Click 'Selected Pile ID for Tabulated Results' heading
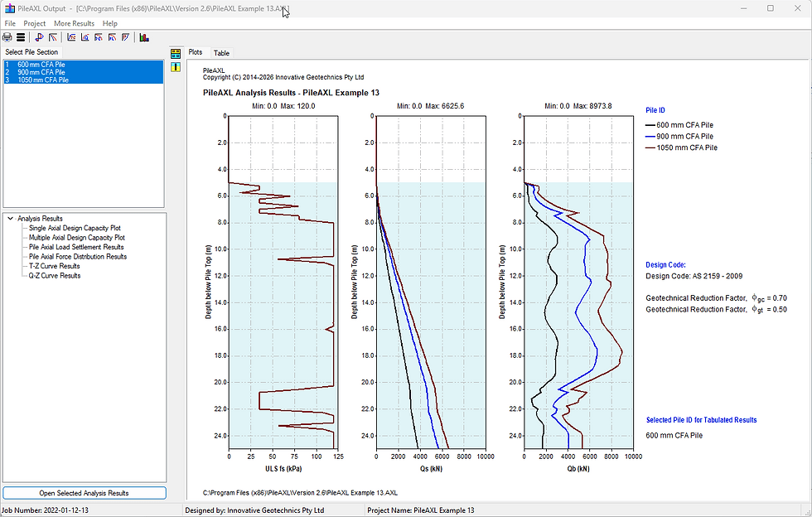Image resolution: width=812 pixels, height=517 pixels. (x=701, y=420)
